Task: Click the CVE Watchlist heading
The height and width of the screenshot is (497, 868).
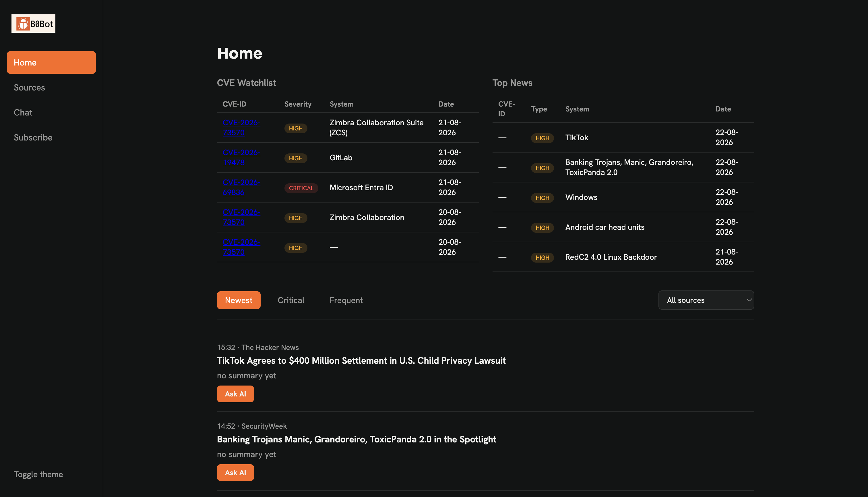Action: pyautogui.click(x=246, y=83)
